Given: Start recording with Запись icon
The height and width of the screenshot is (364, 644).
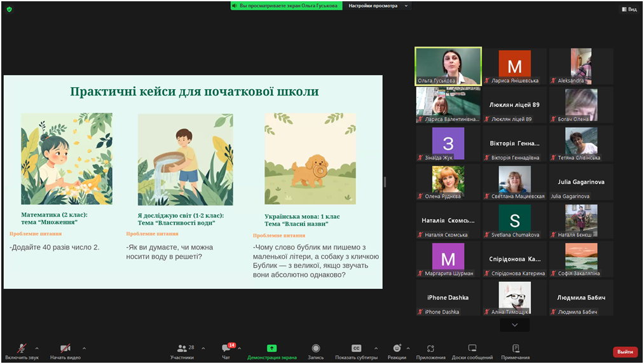Looking at the screenshot, I should point(315,349).
